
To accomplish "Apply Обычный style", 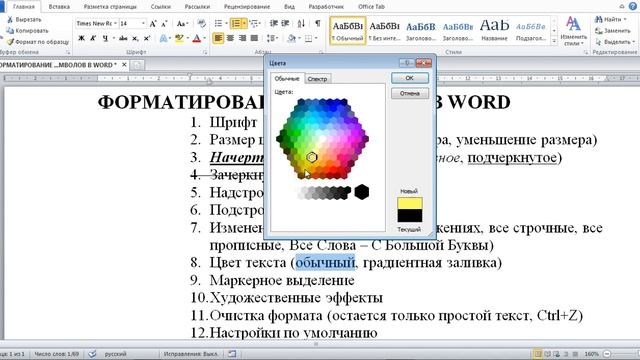I will (x=348, y=30).
